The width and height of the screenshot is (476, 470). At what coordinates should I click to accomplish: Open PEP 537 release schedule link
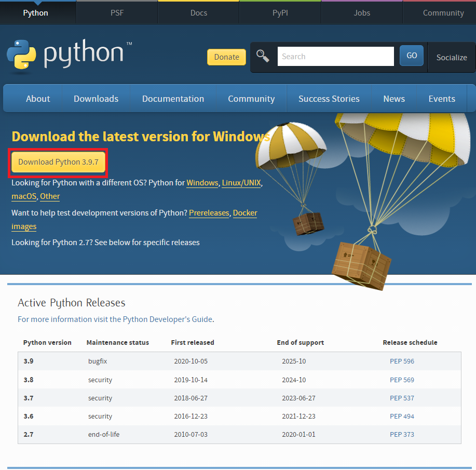(402, 398)
